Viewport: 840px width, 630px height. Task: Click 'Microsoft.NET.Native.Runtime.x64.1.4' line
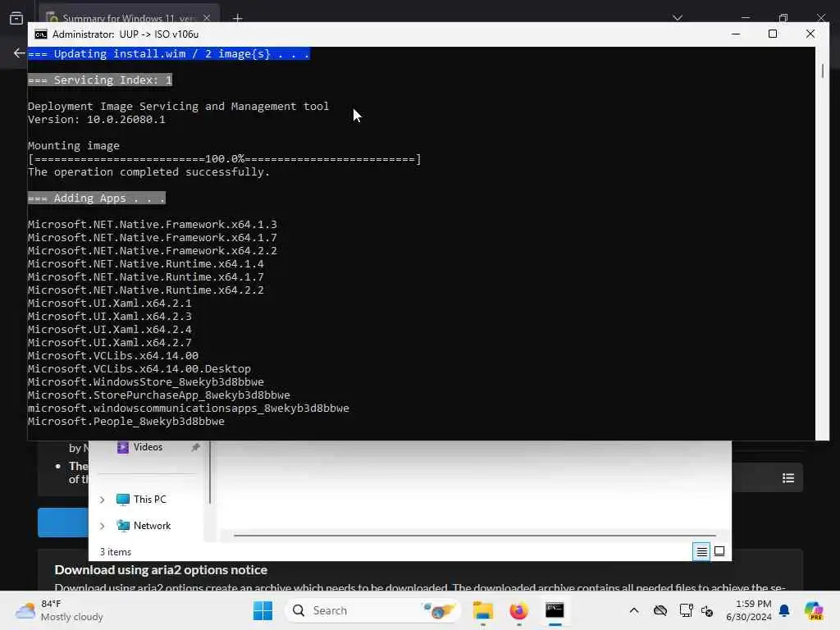pyautogui.click(x=146, y=263)
